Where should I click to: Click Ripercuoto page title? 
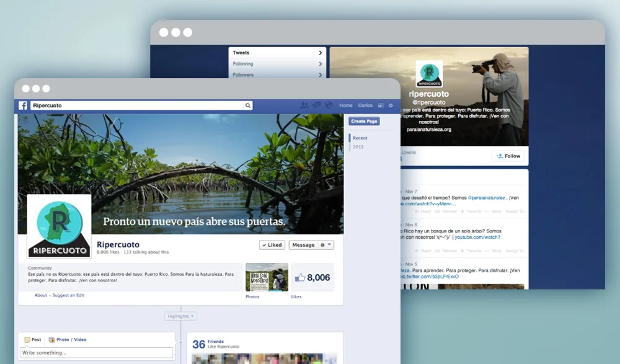(118, 244)
